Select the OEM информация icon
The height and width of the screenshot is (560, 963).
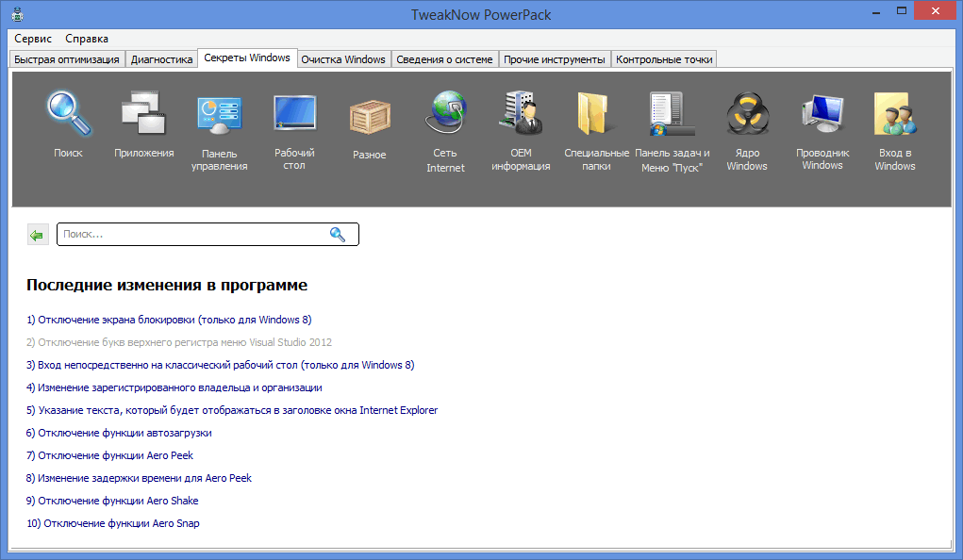521,112
